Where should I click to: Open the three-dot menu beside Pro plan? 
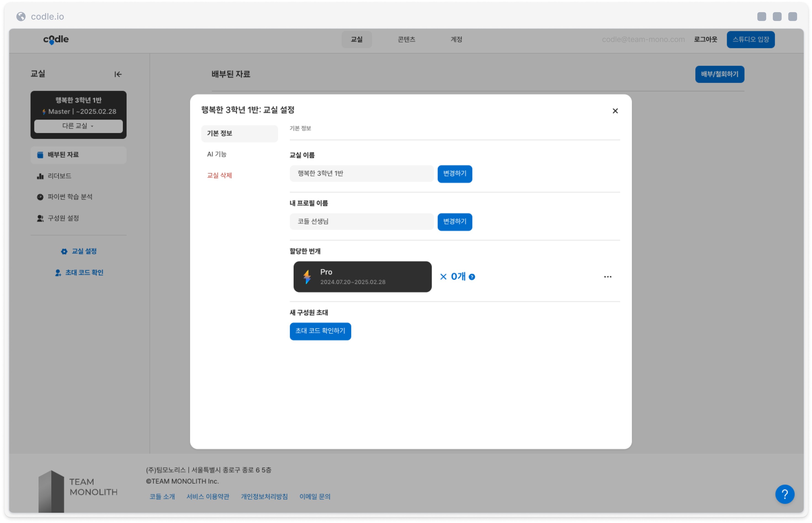point(607,277)
